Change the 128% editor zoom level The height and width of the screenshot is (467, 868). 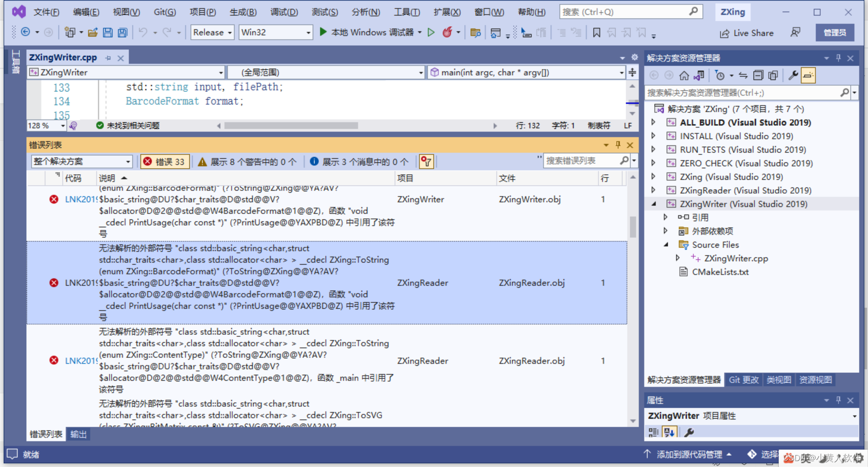tap(46, 125)
